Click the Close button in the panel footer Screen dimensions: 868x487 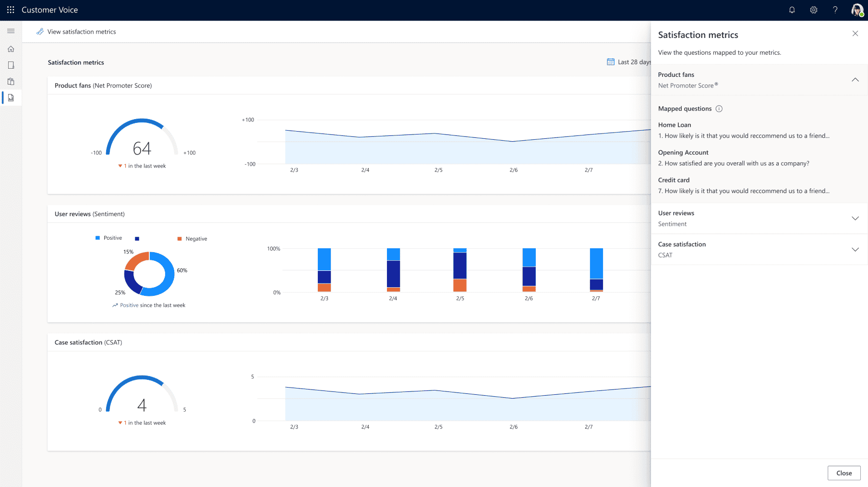(844, 473)
